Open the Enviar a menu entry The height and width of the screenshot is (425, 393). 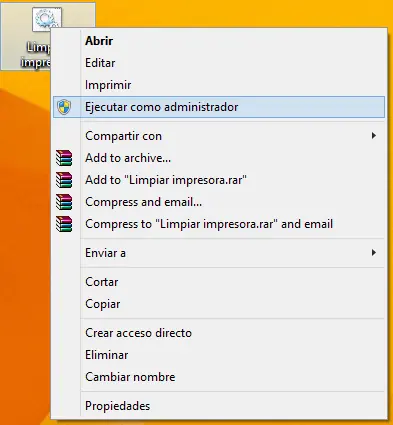click(219, 253)
